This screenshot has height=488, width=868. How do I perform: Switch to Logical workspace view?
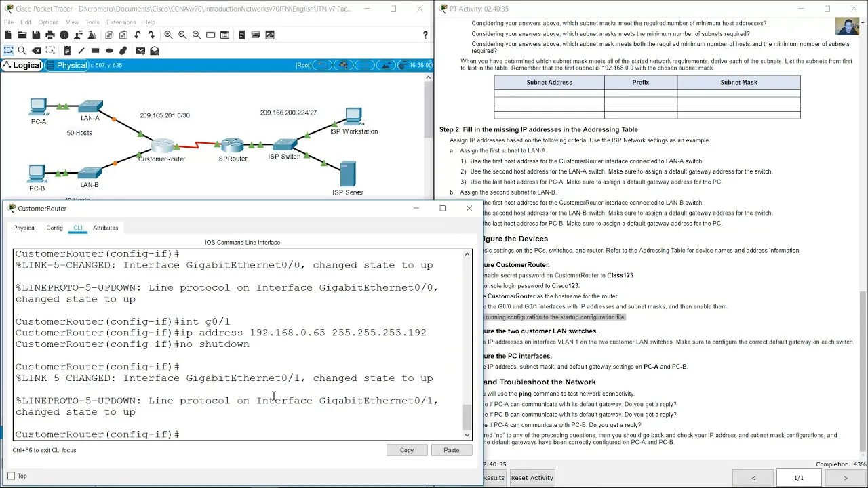point(22,65)
